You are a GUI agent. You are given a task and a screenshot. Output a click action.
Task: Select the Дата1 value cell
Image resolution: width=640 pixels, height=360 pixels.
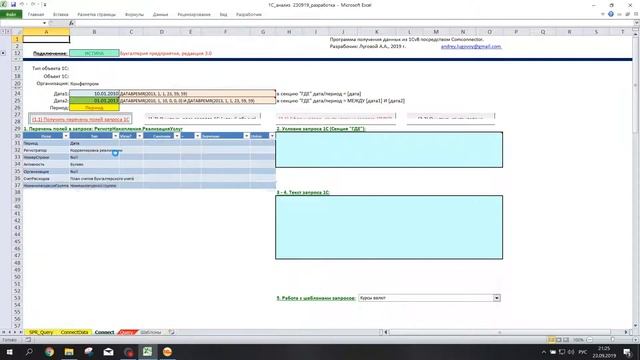[x=94, y=93]
